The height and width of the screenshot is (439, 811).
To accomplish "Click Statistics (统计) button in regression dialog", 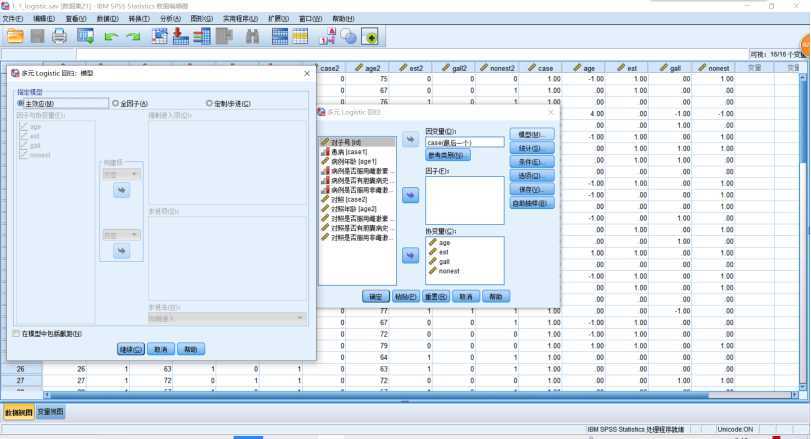I will pos(532,148).
